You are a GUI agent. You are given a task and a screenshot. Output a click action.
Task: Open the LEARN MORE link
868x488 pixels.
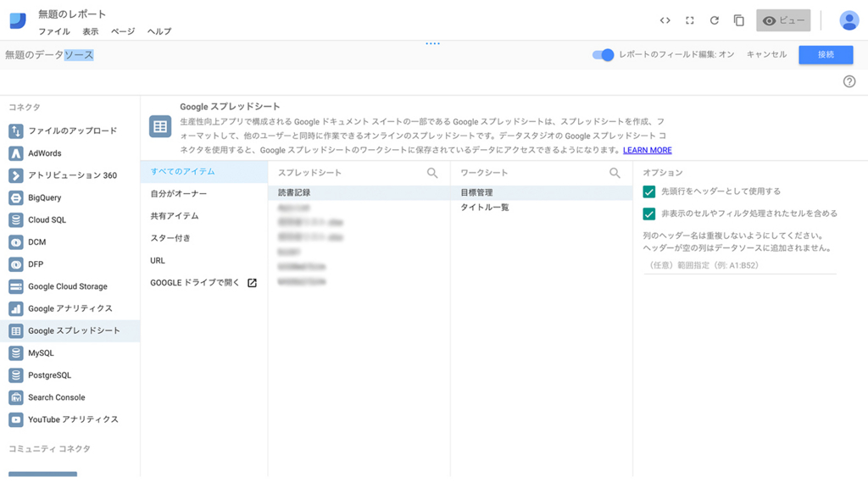pyautogui.click(x=648, y=149)
